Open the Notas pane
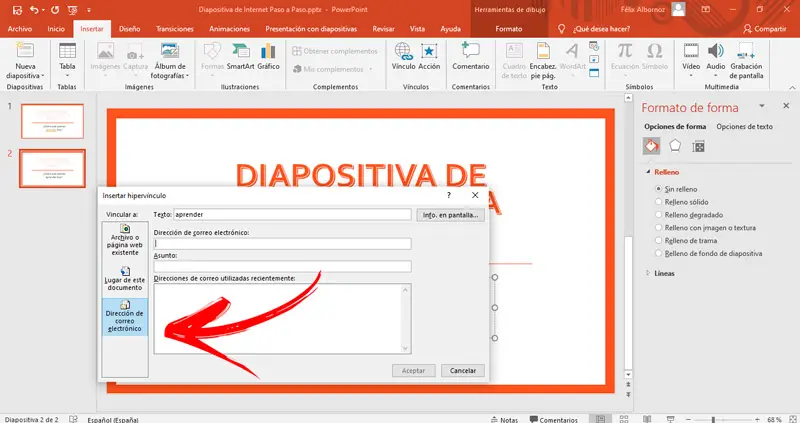800x423 pixels. (x=504, y=419)
